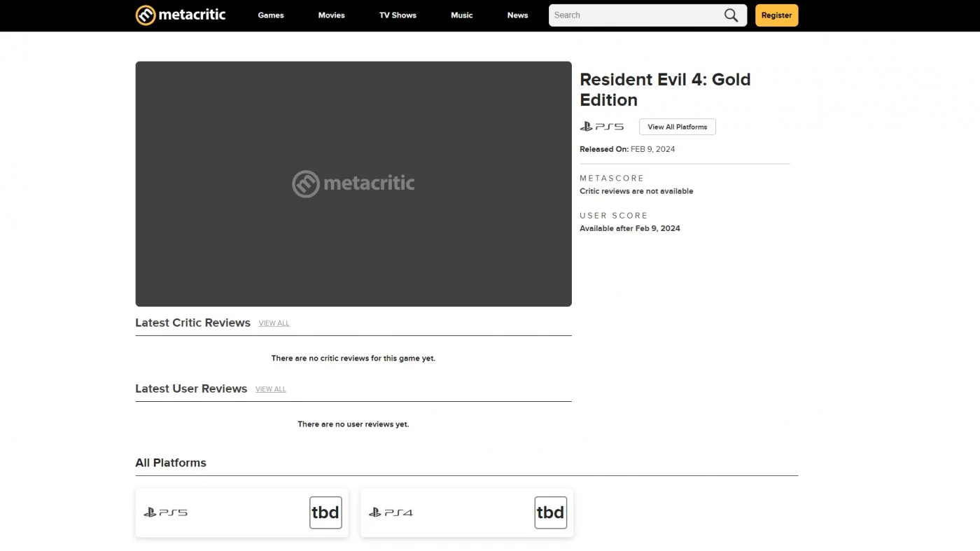Click the Released On FEB 9, 2024 text
Image resolution: width=980 pixels, height=551 pixels.
627,149
